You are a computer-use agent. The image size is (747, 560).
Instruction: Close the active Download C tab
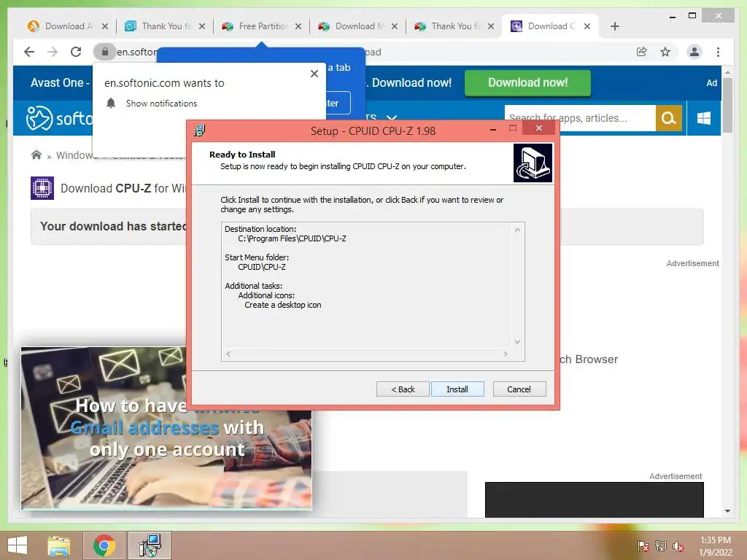(587, 26)
